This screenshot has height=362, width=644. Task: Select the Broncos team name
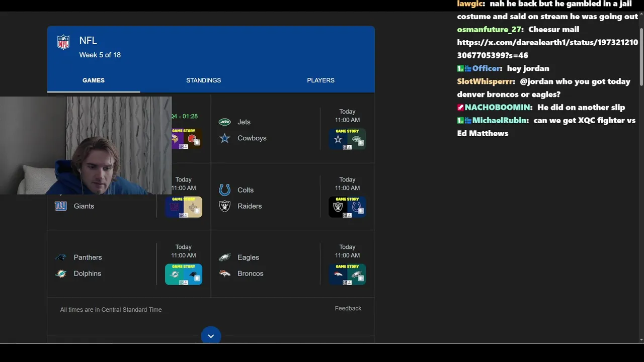[x=251, y=273]
